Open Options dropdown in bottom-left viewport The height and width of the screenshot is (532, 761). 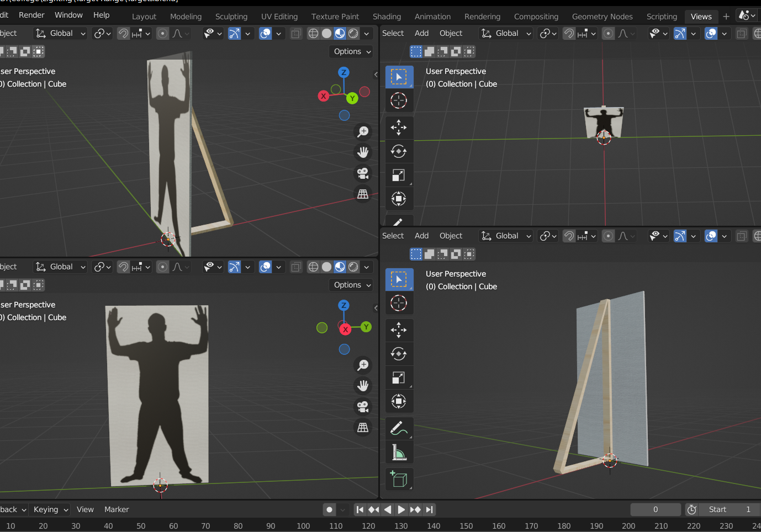(352, 285)
